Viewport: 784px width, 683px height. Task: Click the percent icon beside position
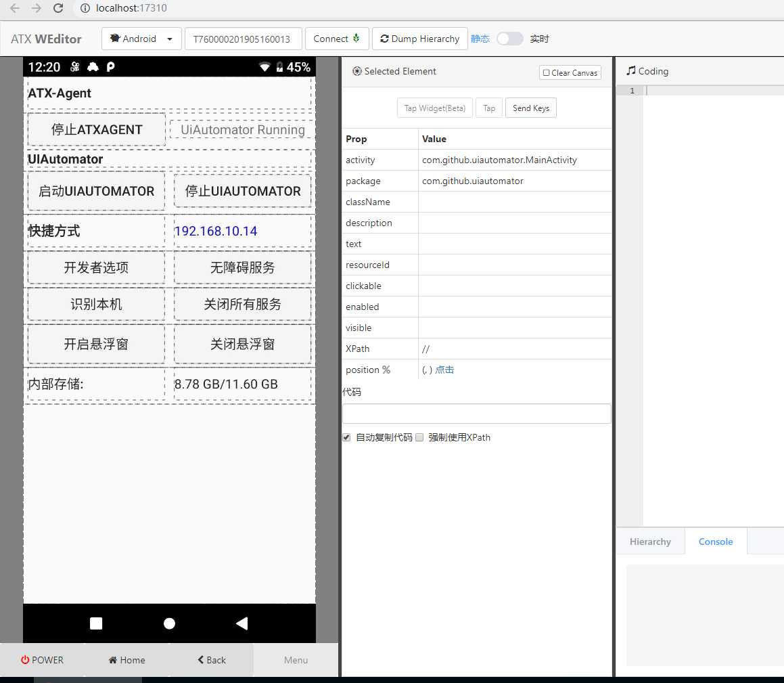point(386,370)
